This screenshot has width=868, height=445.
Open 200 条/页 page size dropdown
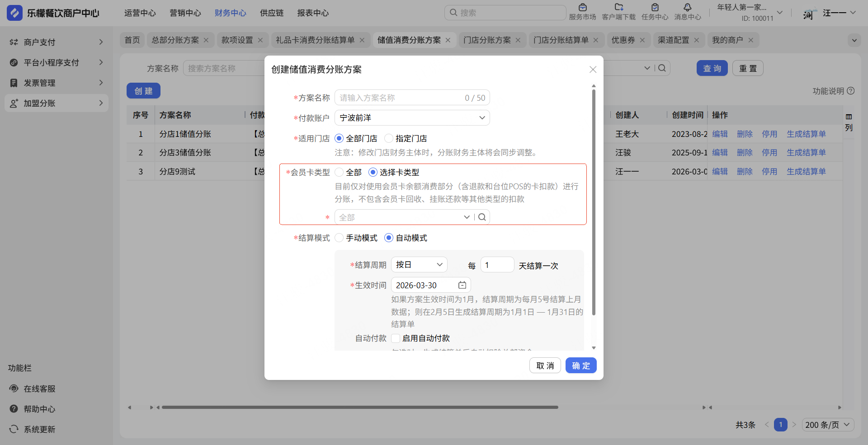[828, 425]
